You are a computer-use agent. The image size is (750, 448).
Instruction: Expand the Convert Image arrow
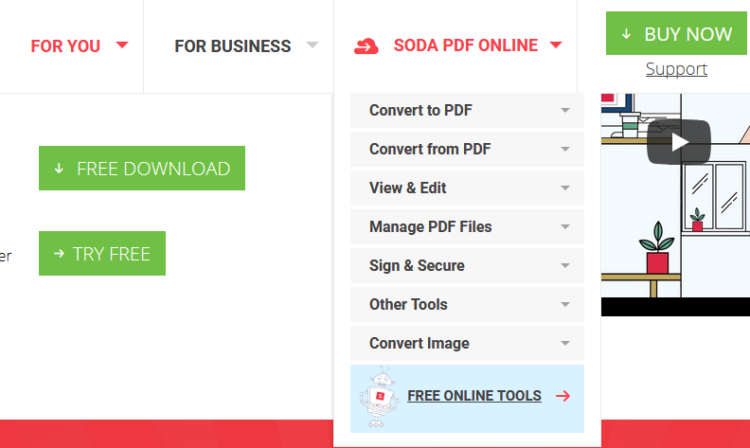[x=565, y=343]
